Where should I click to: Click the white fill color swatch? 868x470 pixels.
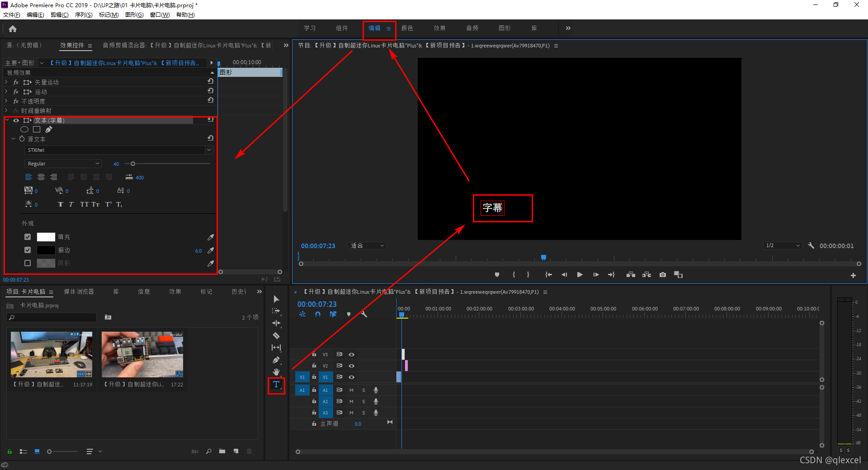pyautogui.click(x=46, y=237)
